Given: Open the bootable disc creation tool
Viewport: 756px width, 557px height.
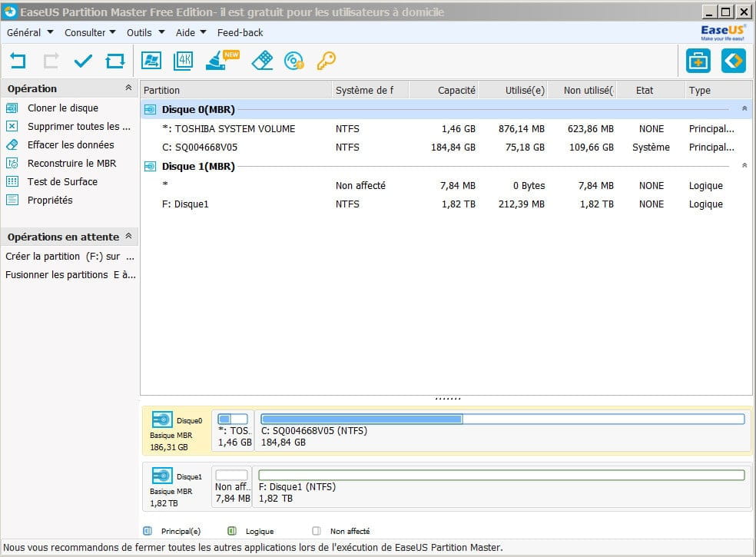Looking at the screenshot, I should pyautogui.click(x=294, y=61).
